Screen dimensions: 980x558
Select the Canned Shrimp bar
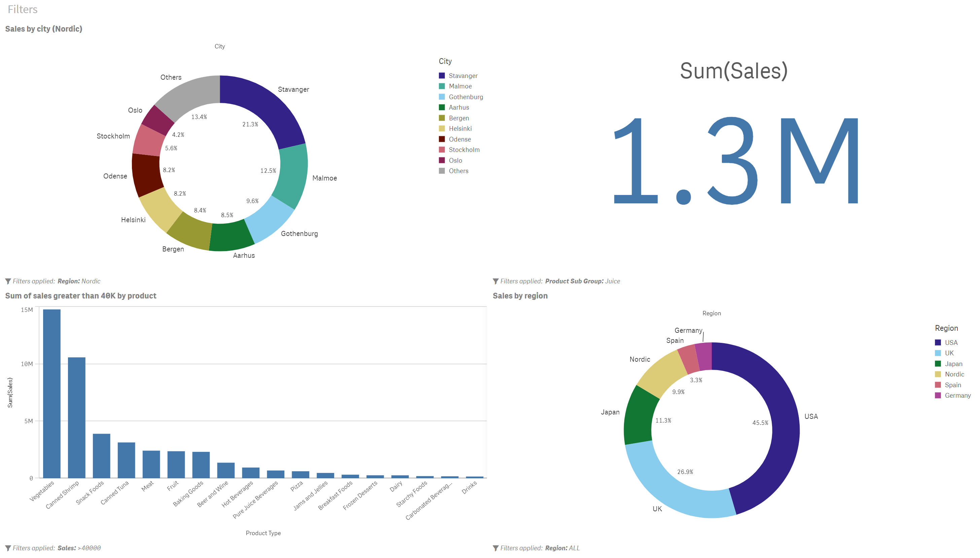pos(77,418)
